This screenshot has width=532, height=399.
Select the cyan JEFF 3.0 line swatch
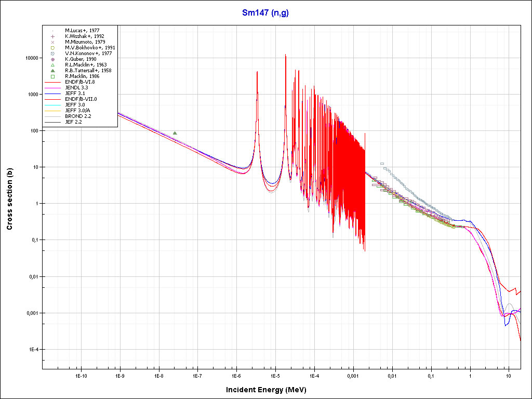click(53, 105)
